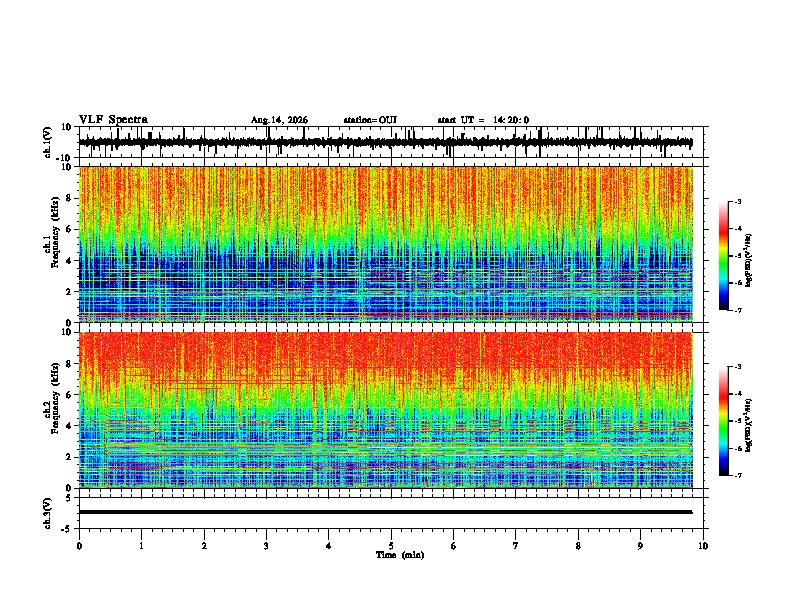Click the ch.1 colorbar log(PSD) label
Screen dimensions: 792x612
click(x=749, y=260)
